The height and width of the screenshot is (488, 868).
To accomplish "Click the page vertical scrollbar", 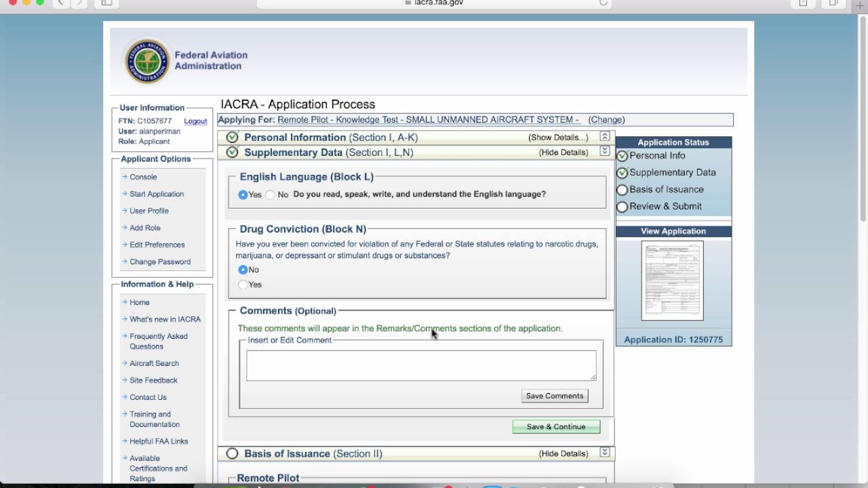I will 863,119.
